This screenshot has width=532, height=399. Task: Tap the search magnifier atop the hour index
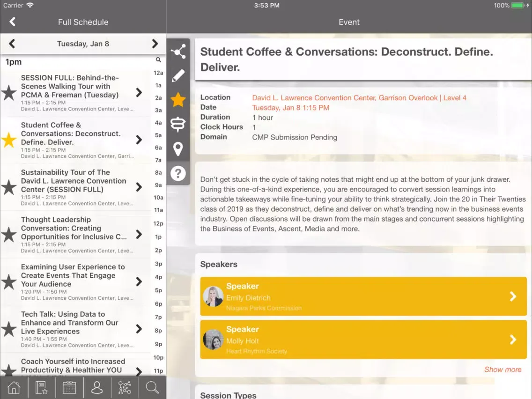point(158,60)
